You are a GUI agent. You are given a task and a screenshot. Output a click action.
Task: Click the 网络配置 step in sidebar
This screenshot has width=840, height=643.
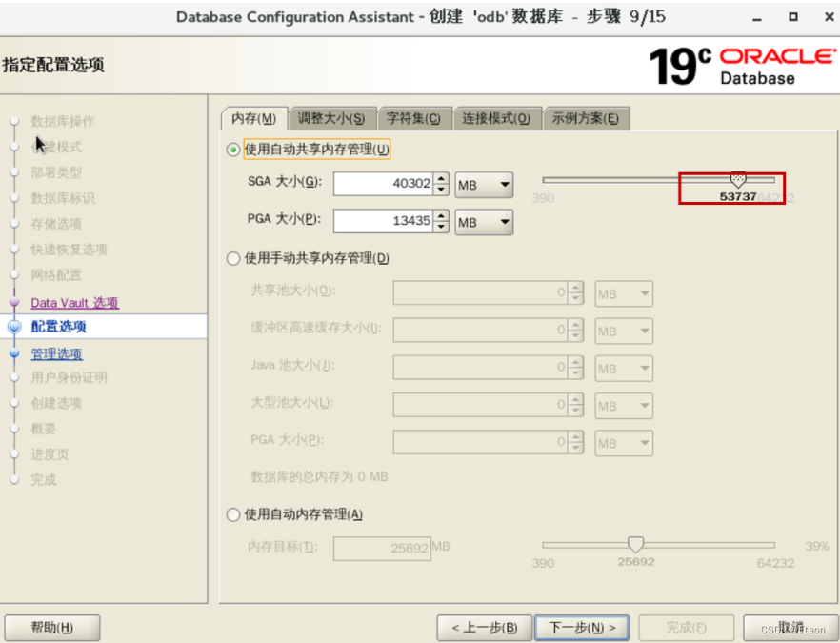tap(56, 275)
